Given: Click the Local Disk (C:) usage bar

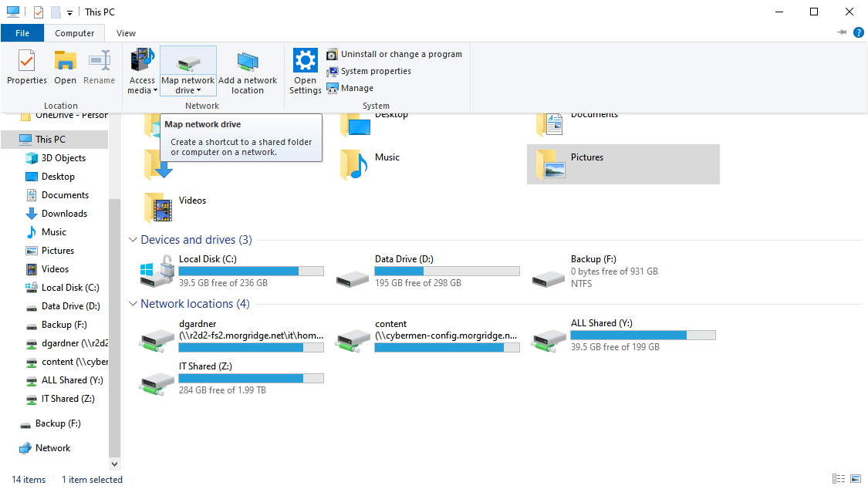Looking at the screenshot, I should (252, 271).
